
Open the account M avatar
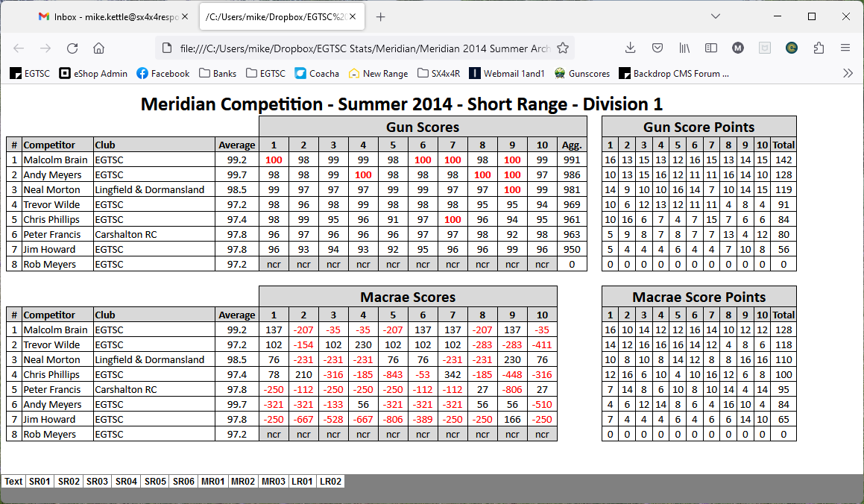738,48
